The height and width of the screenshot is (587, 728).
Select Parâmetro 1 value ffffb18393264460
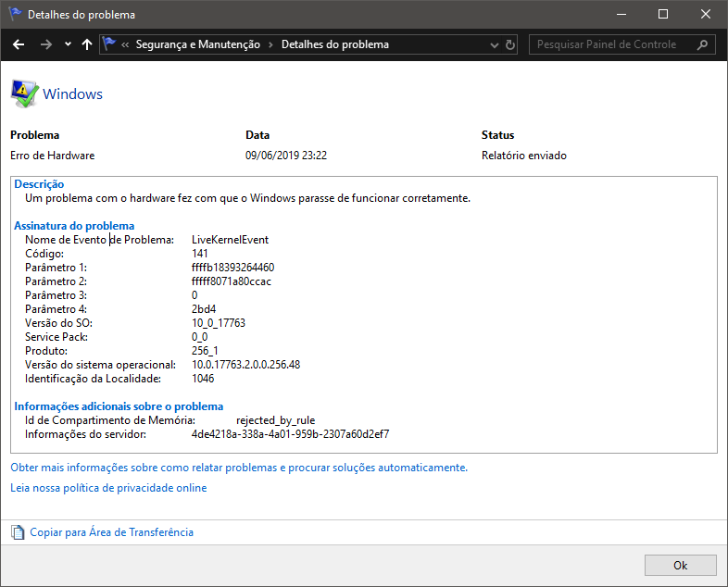pyautogui.click(x=233, y=268)
